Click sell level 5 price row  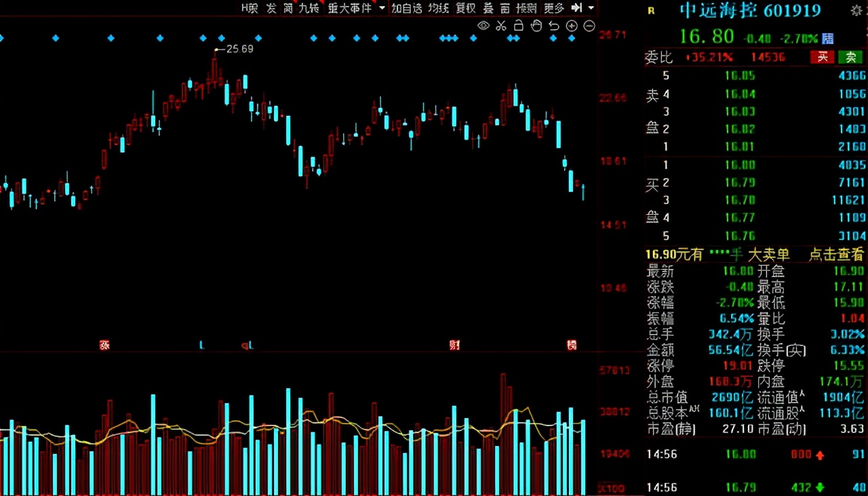point(755,76)
